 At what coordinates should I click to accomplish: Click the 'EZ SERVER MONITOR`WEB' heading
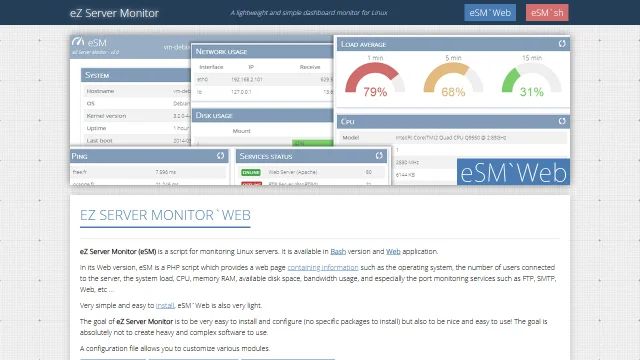point(165,215)
